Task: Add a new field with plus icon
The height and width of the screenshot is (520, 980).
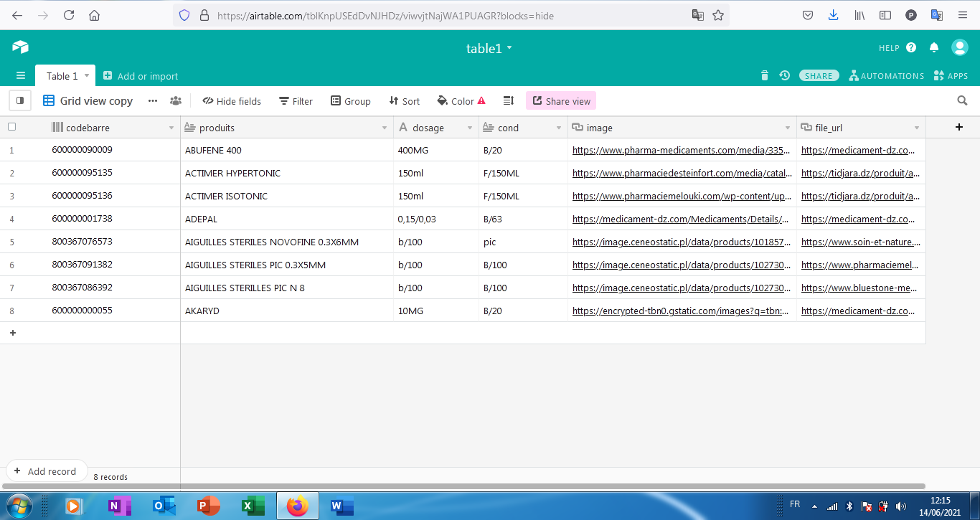Action: 959,127
